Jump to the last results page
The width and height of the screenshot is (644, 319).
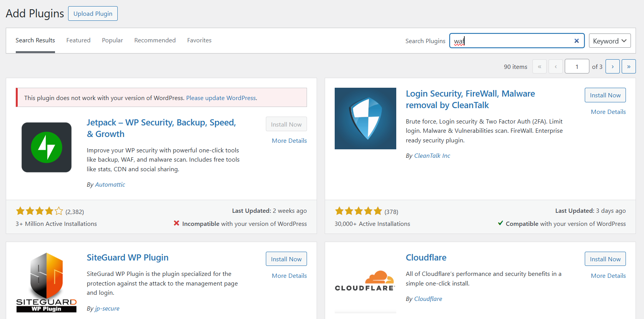(629, 67)
